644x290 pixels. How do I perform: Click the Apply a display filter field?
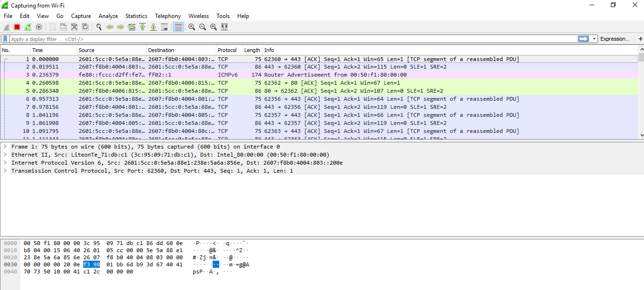[189, 38]
